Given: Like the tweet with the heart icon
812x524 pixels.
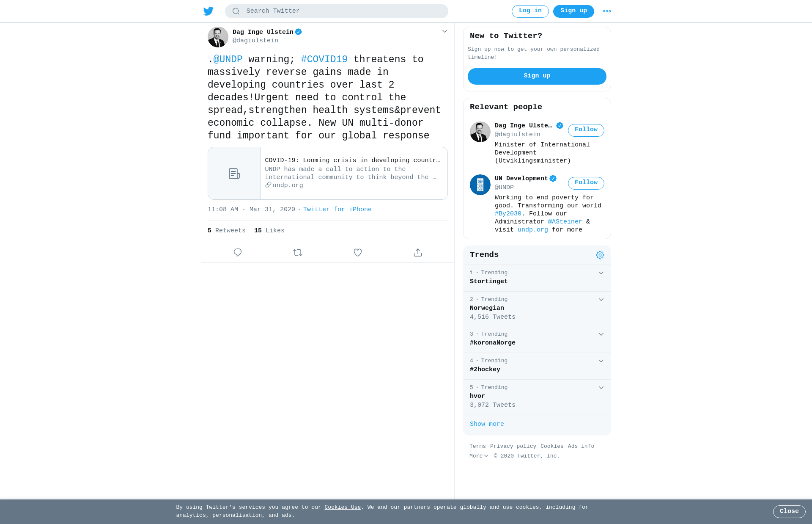Looking at the screenshot, I should coord(358,253).
